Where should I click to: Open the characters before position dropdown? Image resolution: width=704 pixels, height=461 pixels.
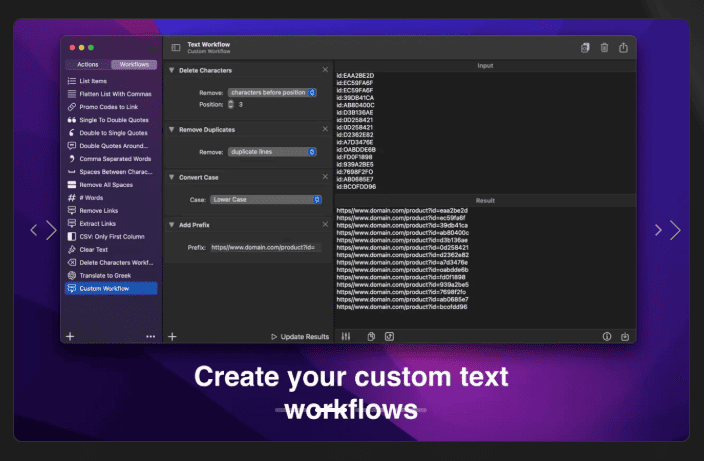(272, 92)
